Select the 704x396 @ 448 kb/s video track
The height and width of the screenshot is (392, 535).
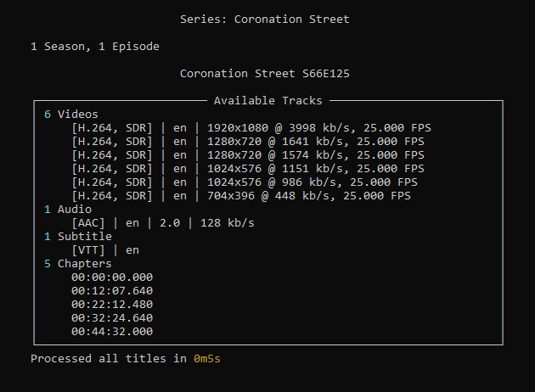[240, 196]
